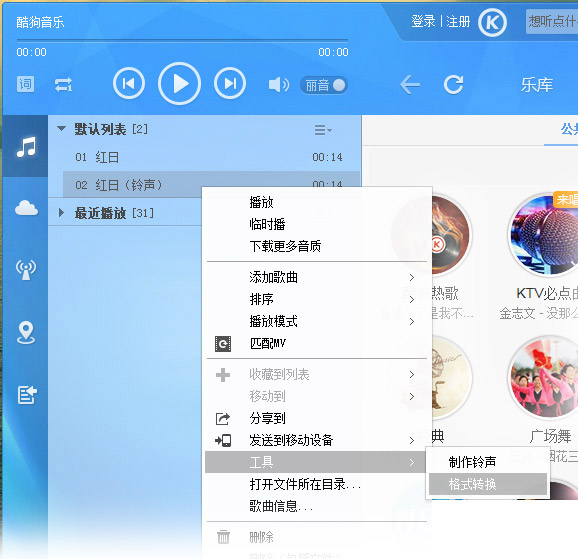The height and width of the screenshot is (559, 578).
Task: Click the share arrow icon beside 分享到
Action: pyautogui.click(x=223, y=419)
